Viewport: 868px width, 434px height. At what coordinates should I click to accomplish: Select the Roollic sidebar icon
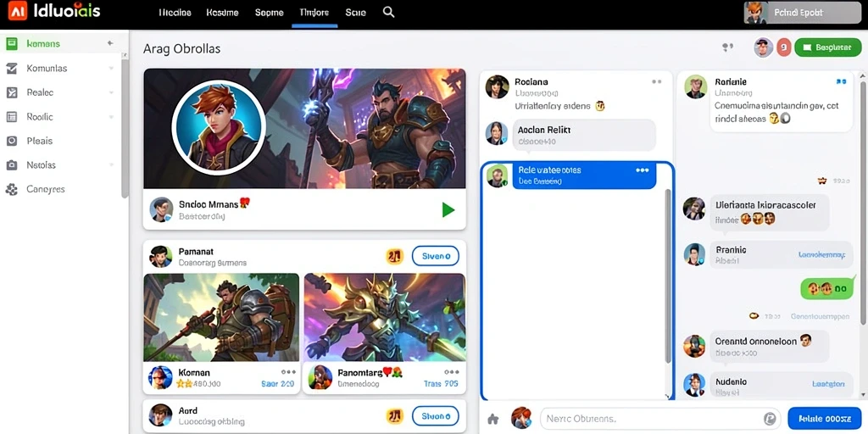coord(12,117)
